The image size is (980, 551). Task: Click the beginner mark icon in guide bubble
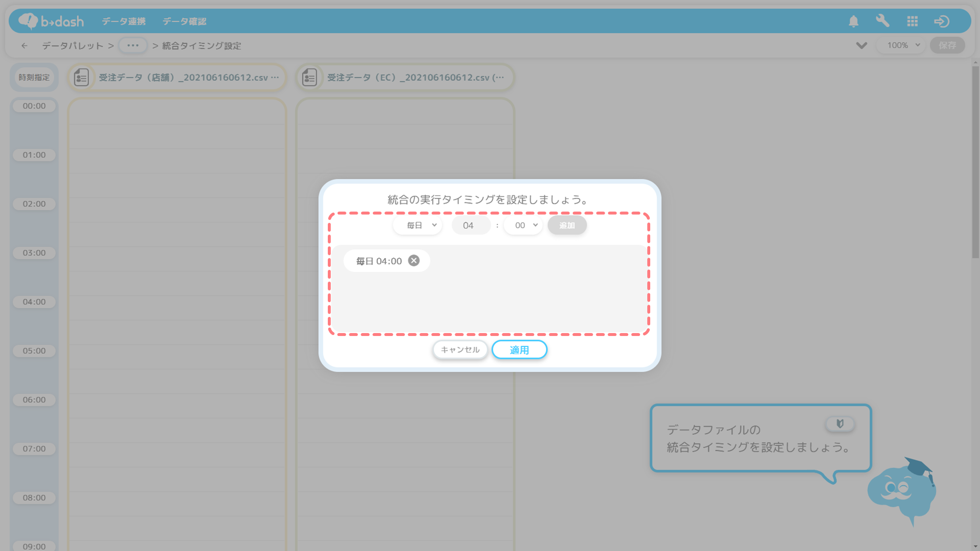840,424
